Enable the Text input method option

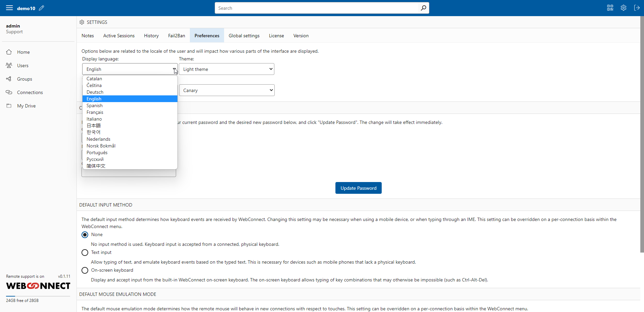pos(85,252)
